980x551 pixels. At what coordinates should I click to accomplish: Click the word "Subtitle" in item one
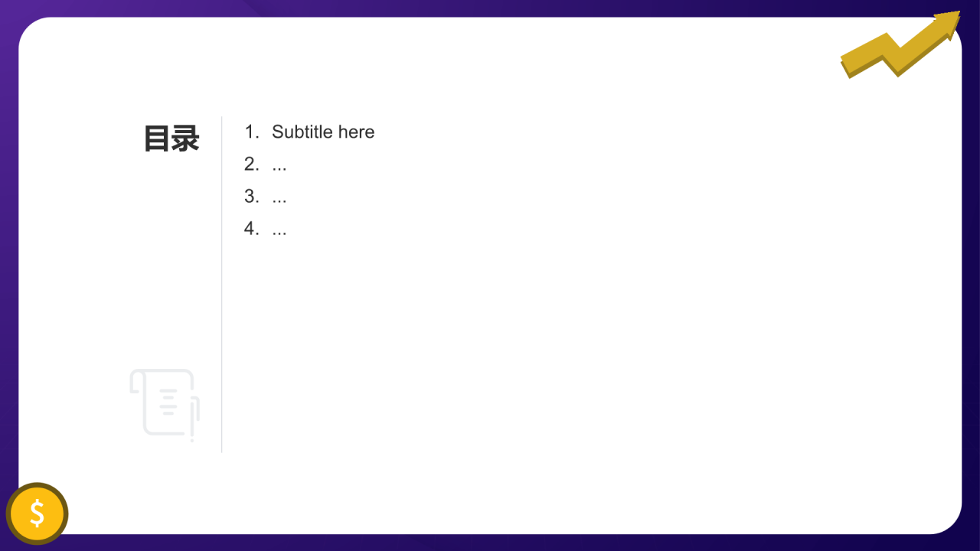tap(302, 132)
